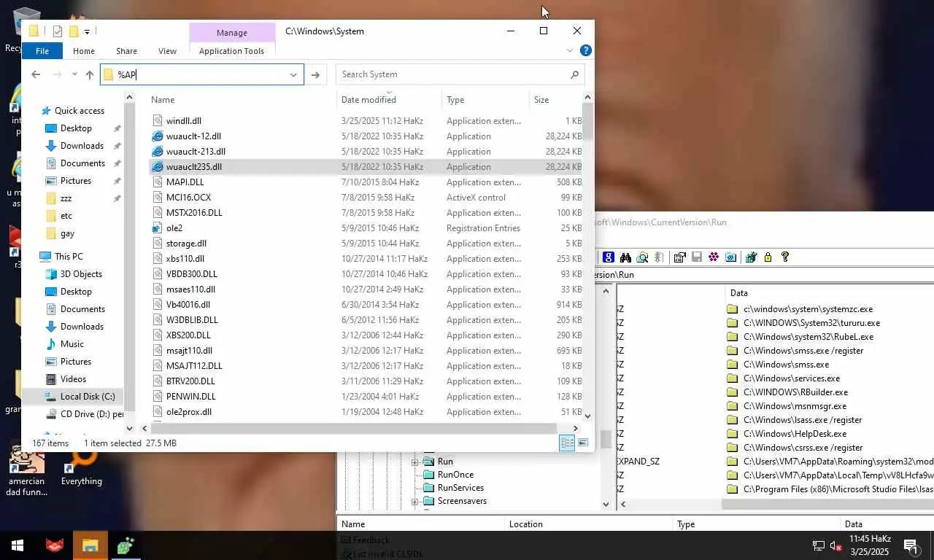Open the Application Tools tab
The image size is (934, 560).
point(231,51)
